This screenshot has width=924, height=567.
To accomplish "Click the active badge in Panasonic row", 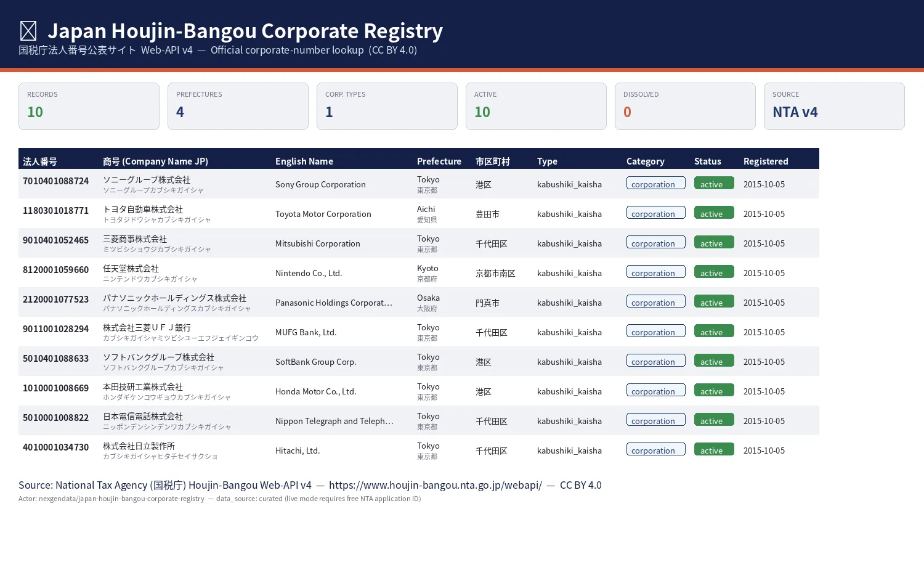I will [714, 302].
